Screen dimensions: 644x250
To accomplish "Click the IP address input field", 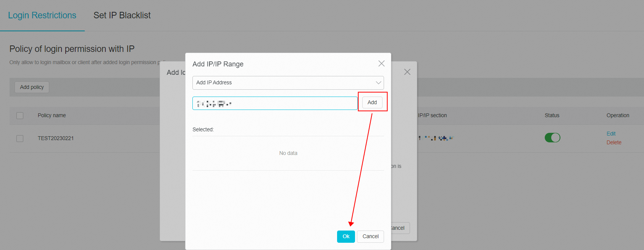I will pyautogui.click(x=275, y=103).
